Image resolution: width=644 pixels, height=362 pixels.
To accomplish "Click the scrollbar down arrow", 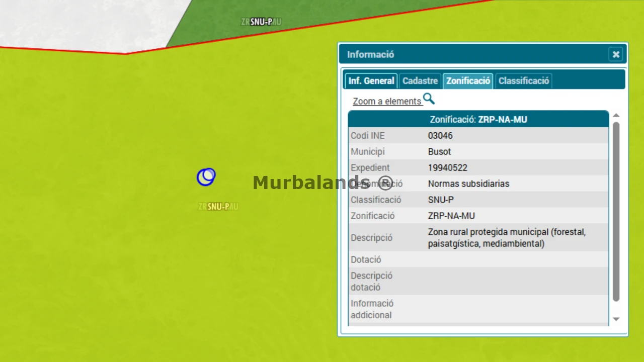I will click(616, 319).
